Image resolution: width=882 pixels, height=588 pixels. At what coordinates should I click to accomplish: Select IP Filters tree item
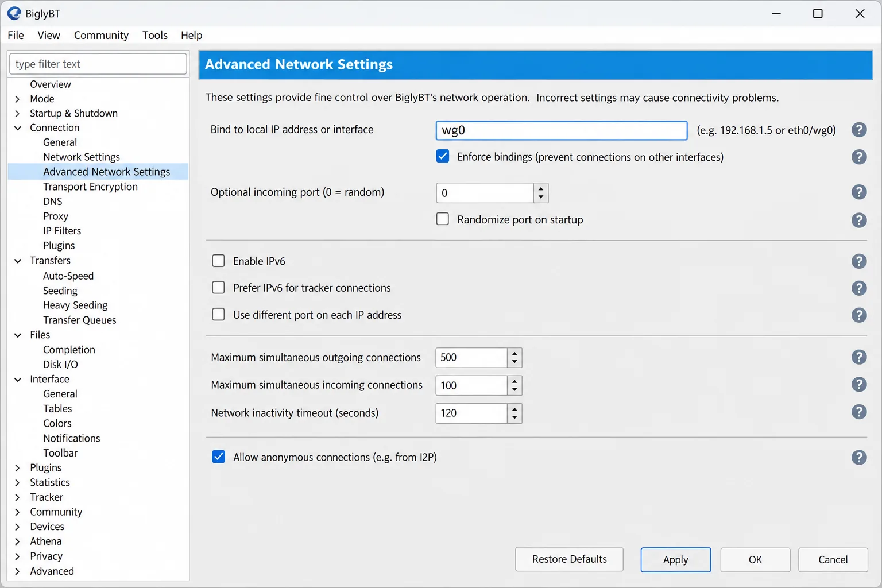click(x=62, y=231)
